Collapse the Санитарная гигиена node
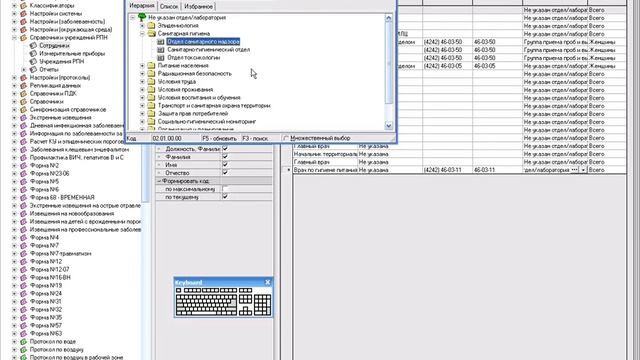640x360 pixels. click(142, 33)
